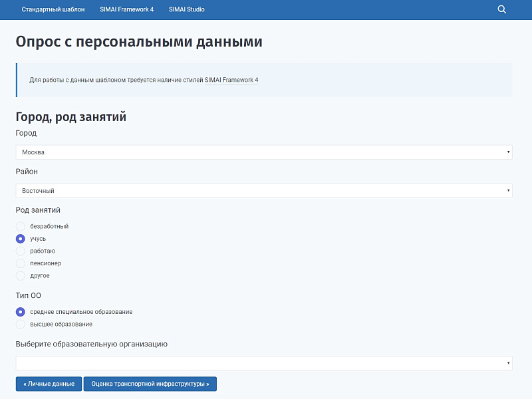Image resolution: width=532 pixels, height=399 pixels.
Task: Select the пенсионер radio option
Action: point(21,263)
